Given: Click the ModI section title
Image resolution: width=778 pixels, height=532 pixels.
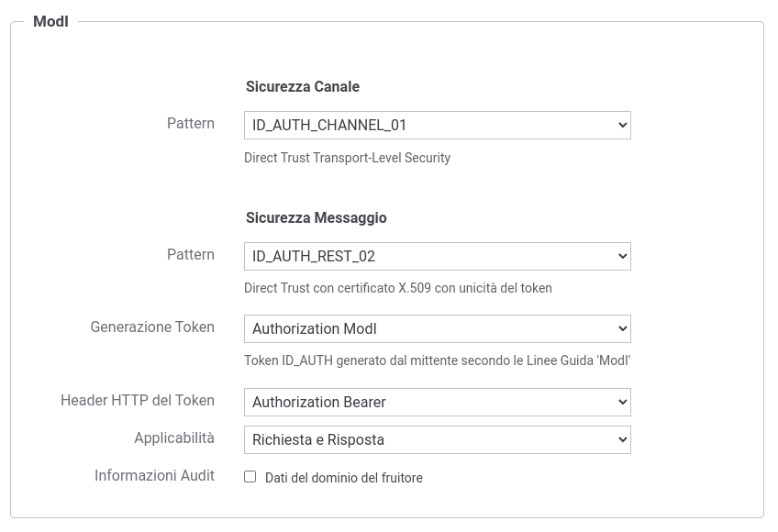Looking at the screenshot, I should 50,21.
